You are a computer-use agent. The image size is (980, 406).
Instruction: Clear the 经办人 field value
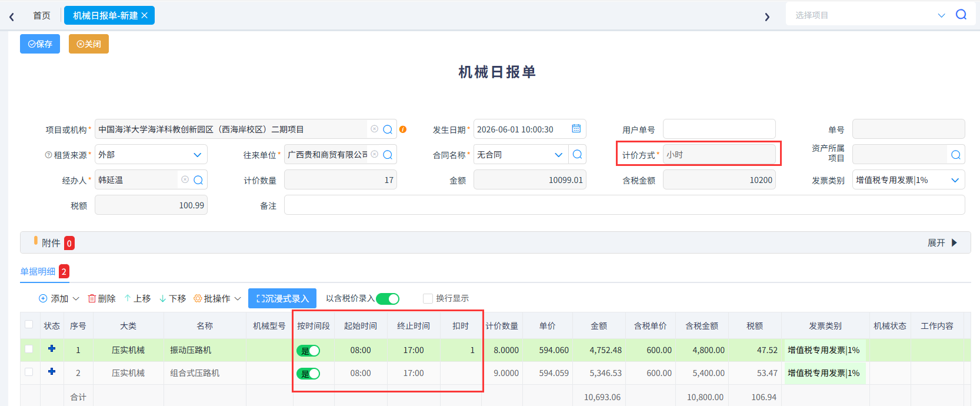pyautogui.click(x=185, y=180)
